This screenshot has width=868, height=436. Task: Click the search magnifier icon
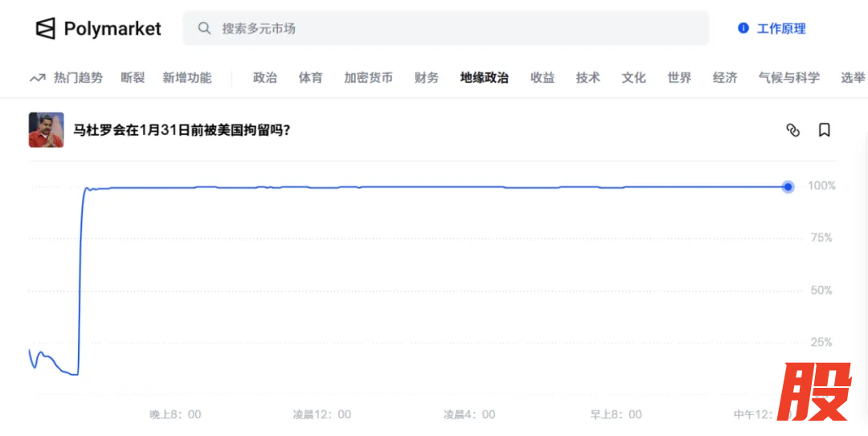pyautogui.click(x=204, y=28)
